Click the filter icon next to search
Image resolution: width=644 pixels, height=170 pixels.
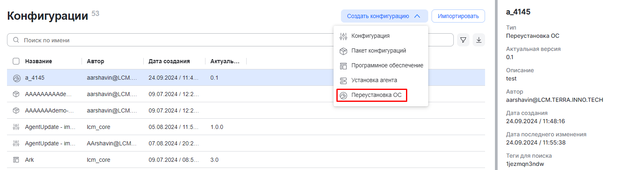point(463,40)
